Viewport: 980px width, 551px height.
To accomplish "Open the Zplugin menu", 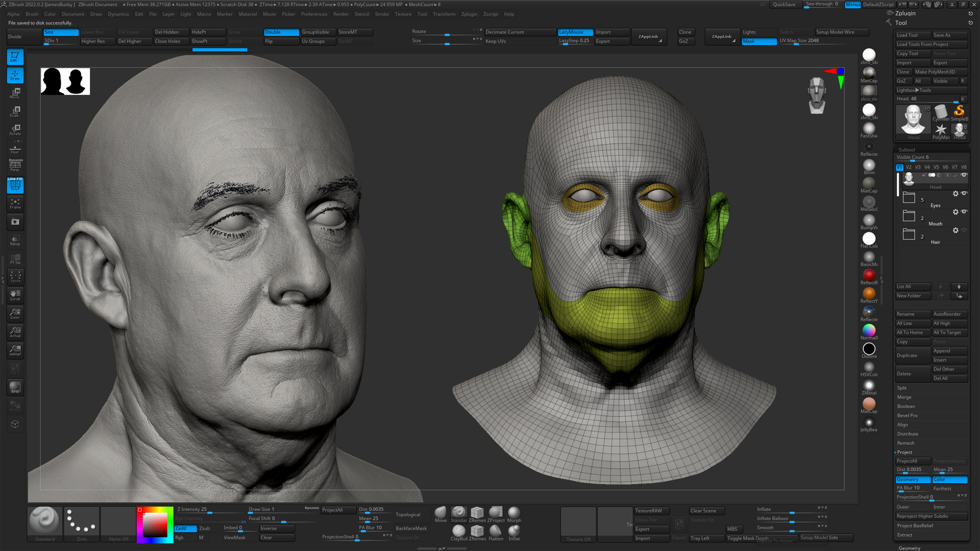I will pyautogui.click(x=469, y=14).
